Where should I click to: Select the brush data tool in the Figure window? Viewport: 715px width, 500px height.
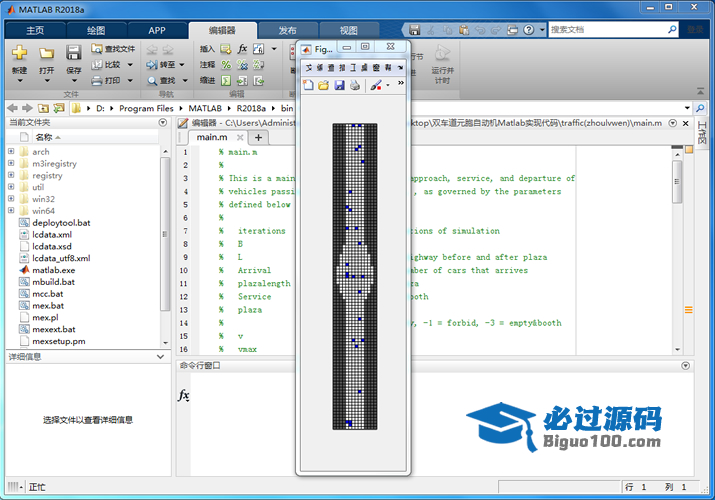pos(376,85)
